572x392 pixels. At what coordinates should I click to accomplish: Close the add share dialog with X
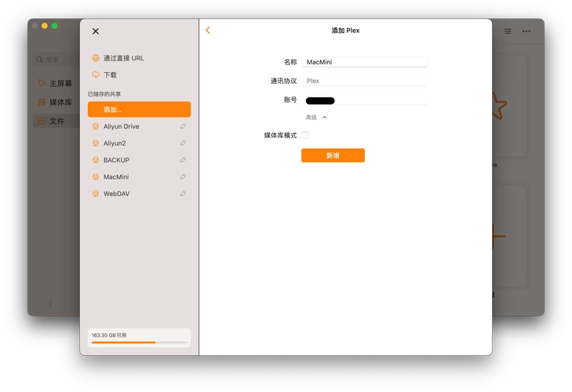[96, 31]
